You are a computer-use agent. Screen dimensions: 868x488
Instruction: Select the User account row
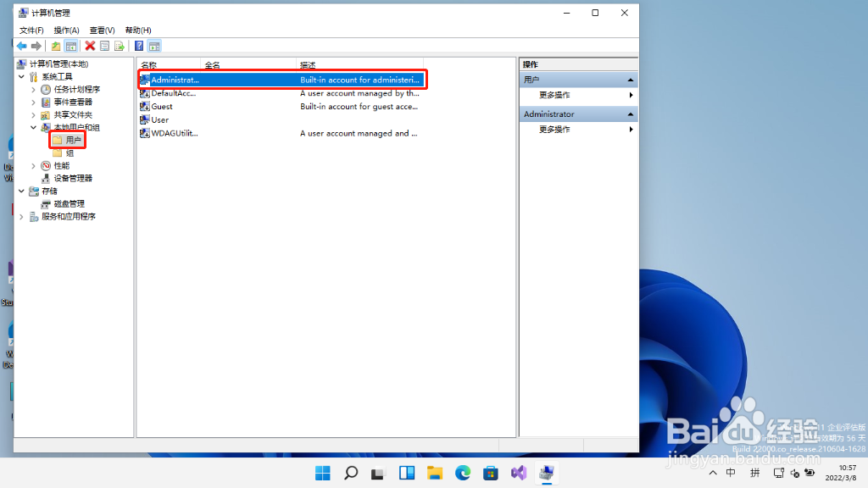(x=281, y=119)
